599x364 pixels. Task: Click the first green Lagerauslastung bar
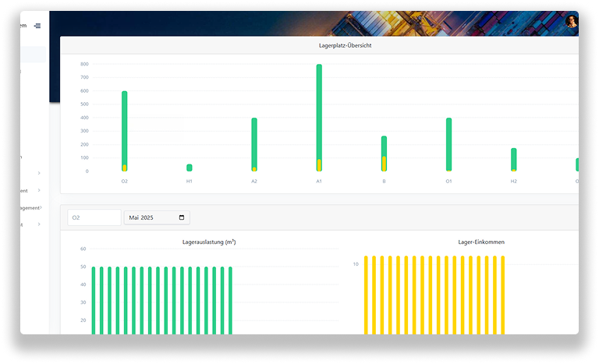click(94, 300)
